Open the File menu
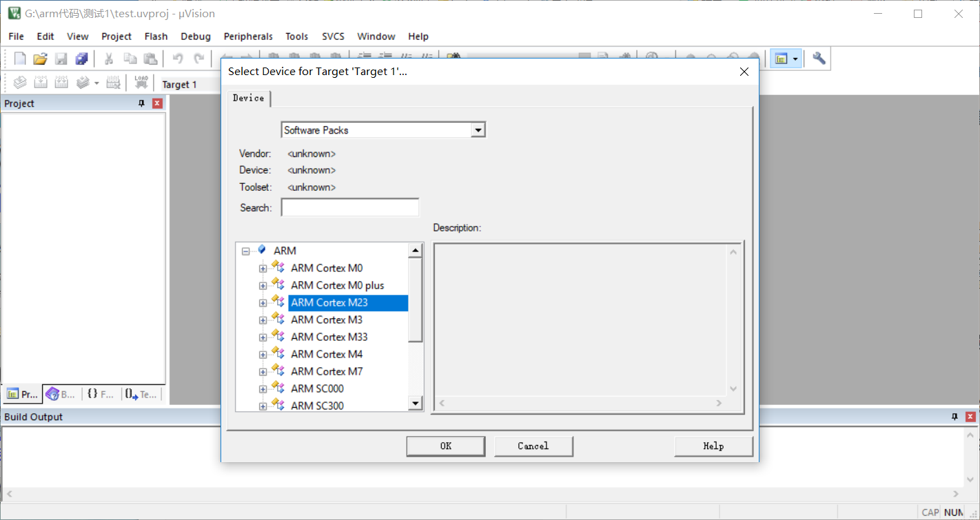 [16, 37]
